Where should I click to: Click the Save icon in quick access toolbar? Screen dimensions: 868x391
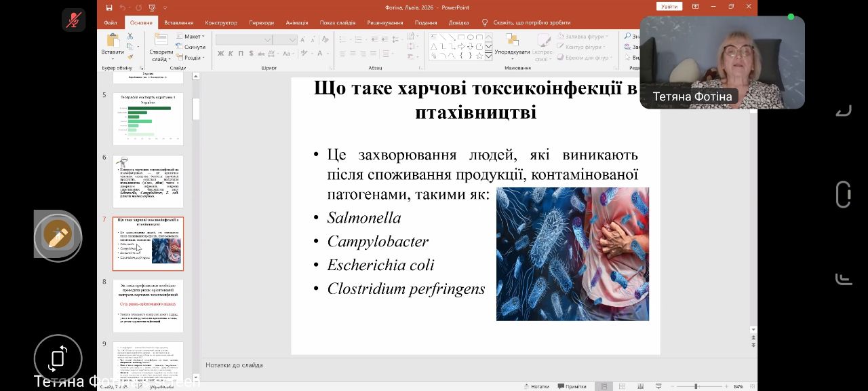108,7
